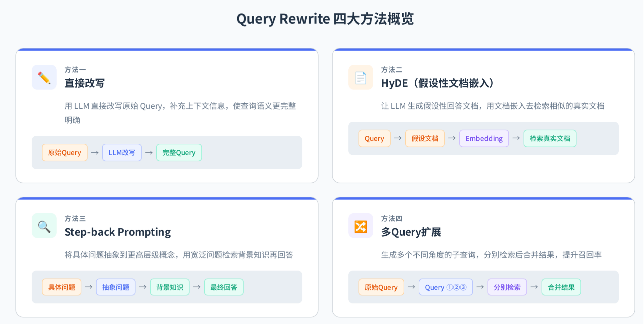This screenshot has width=644, height=324.
Task: Click the 方法二 label
Action: coord(392,70)
